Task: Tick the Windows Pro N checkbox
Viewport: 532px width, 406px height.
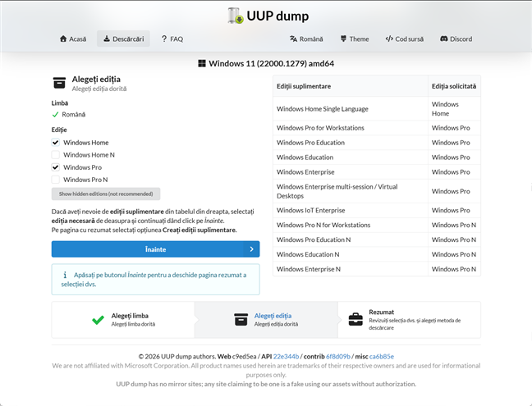Action: coord(56,180)
